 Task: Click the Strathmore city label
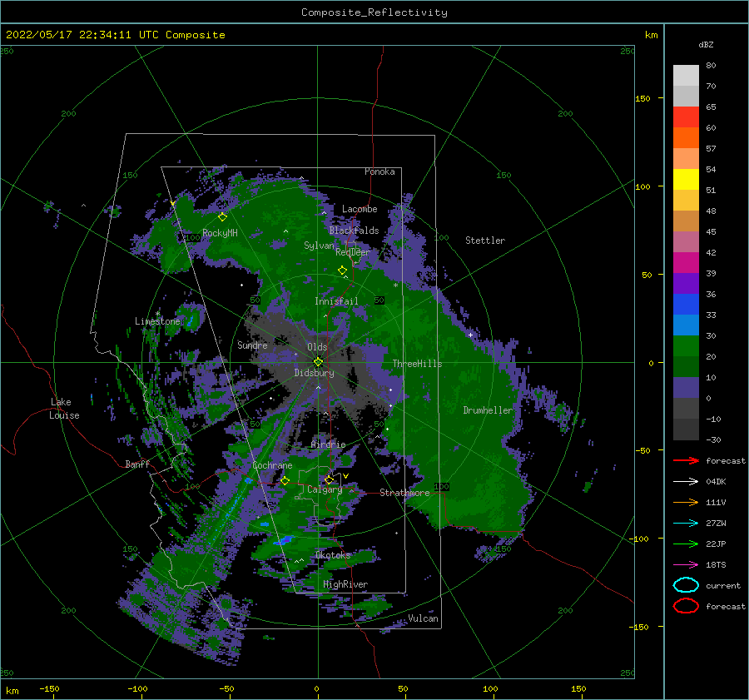(x=404, y=493)
